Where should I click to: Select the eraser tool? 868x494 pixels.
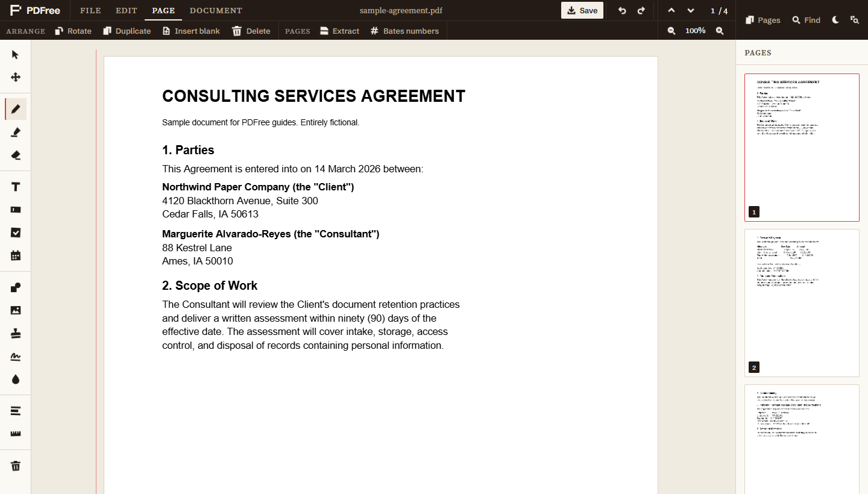[x=16, y=155]
